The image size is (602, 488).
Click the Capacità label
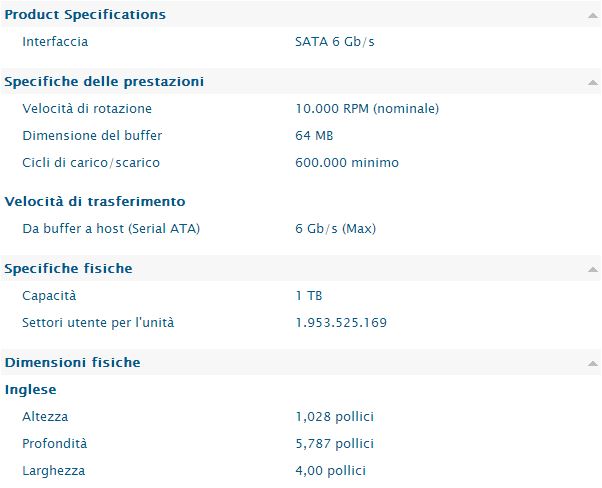coord(49,296)
